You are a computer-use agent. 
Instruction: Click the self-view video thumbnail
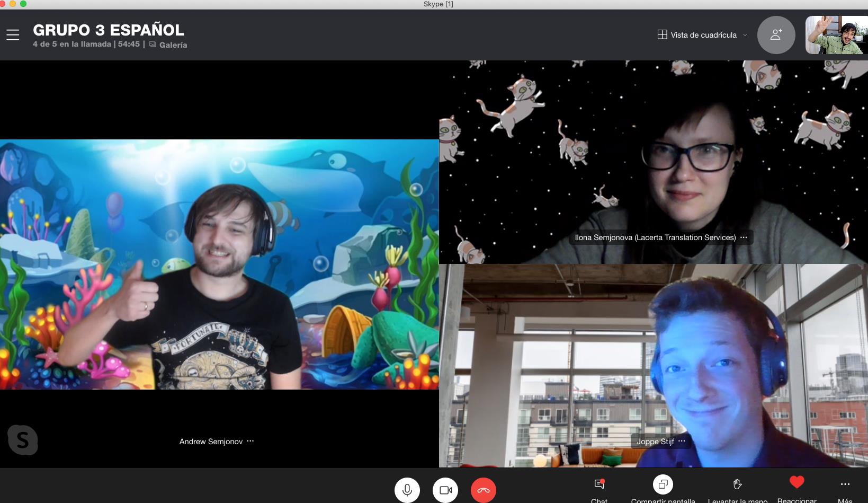point(836,35)
